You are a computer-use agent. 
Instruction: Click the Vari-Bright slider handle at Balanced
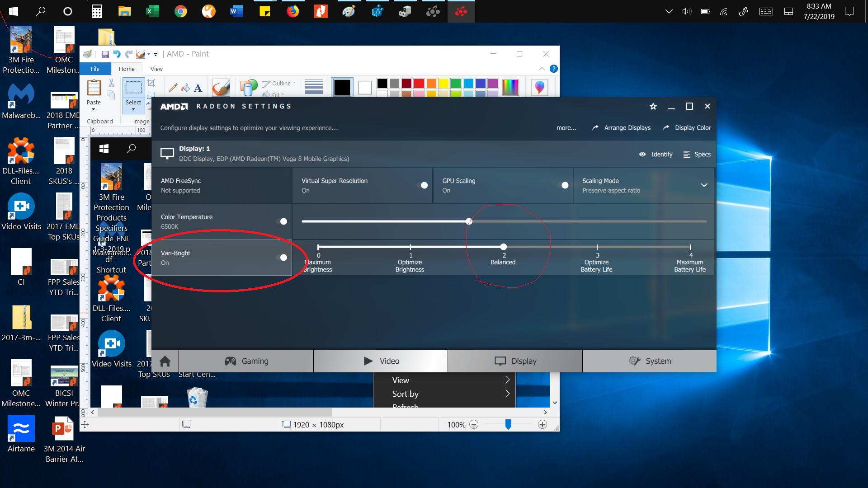504,247
